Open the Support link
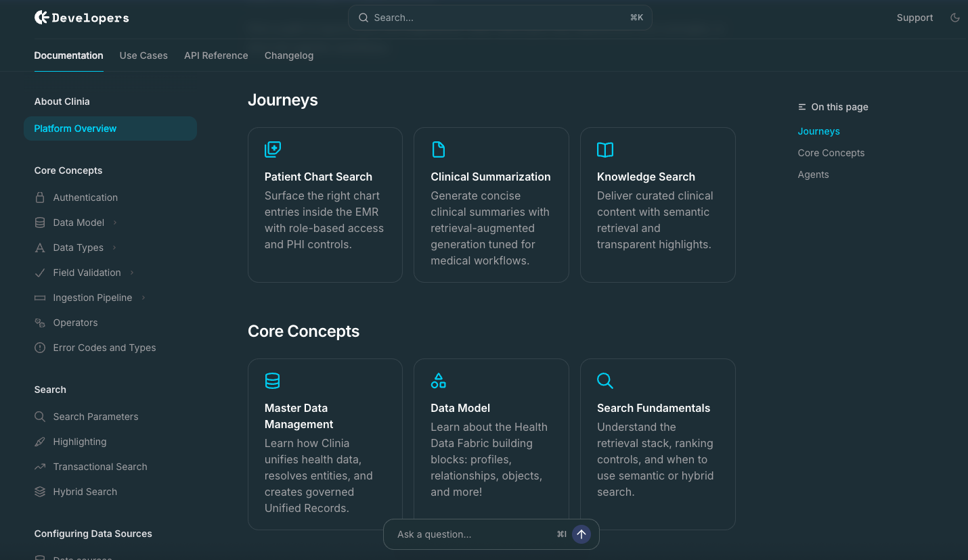Screen dimensions: 968x560 pos(915,18)
